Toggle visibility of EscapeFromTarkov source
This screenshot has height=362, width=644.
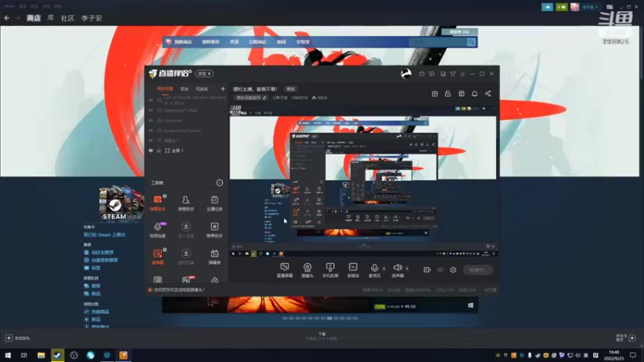(151, 130)
